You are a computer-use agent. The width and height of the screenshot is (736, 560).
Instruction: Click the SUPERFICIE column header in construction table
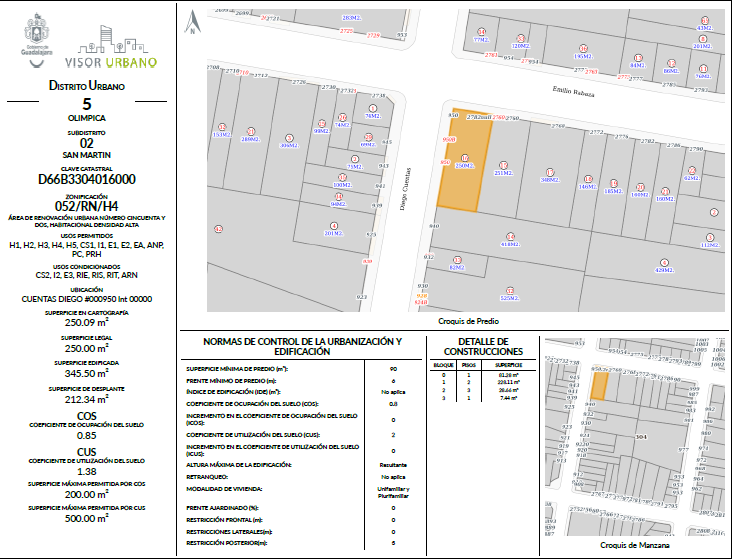pyautogui.click(x=509, y=365)
